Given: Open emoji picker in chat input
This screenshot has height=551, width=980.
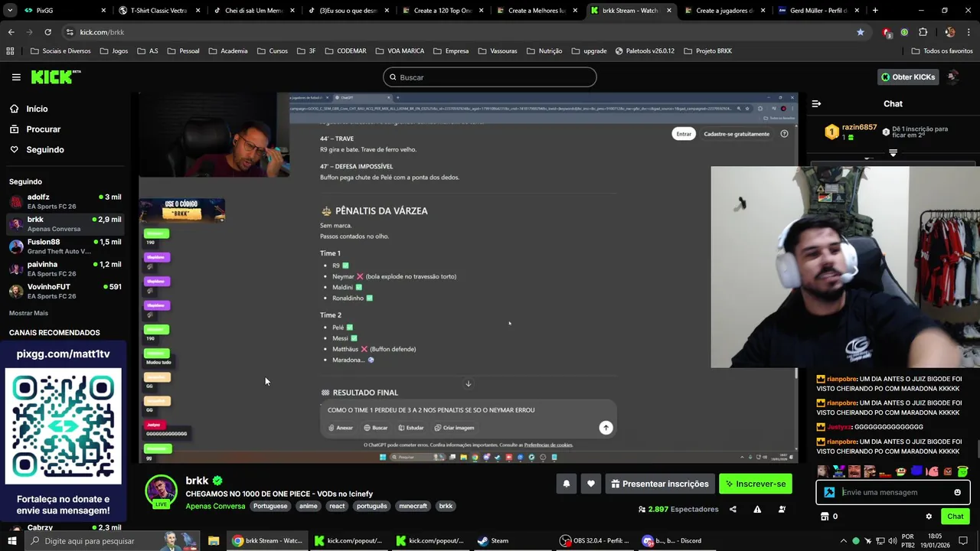Looking at the screenshot, I should [957, 492].
